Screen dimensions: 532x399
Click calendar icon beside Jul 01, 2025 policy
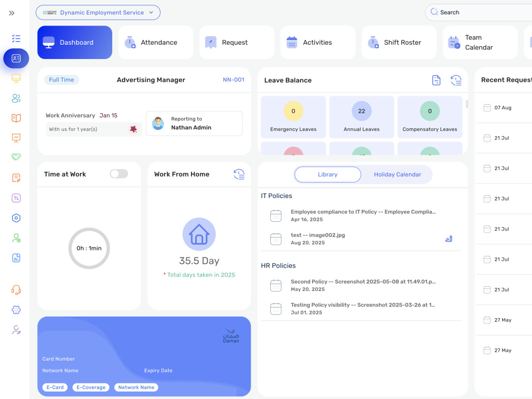[276, 309]
